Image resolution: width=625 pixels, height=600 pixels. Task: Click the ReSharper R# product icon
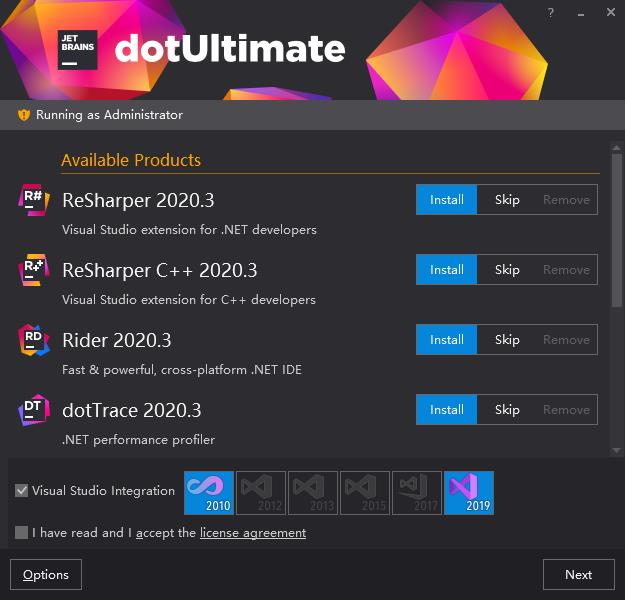click(x=34, y=199)
